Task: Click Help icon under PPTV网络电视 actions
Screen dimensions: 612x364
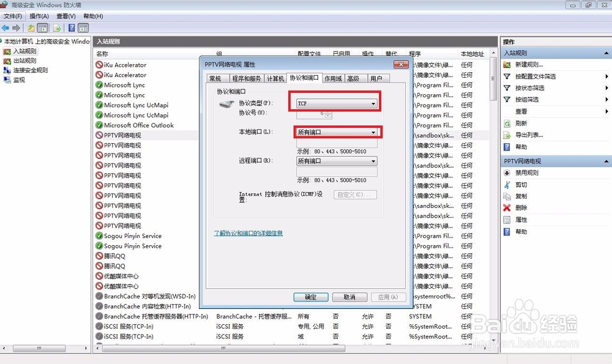Action: [x=507, y=232]
